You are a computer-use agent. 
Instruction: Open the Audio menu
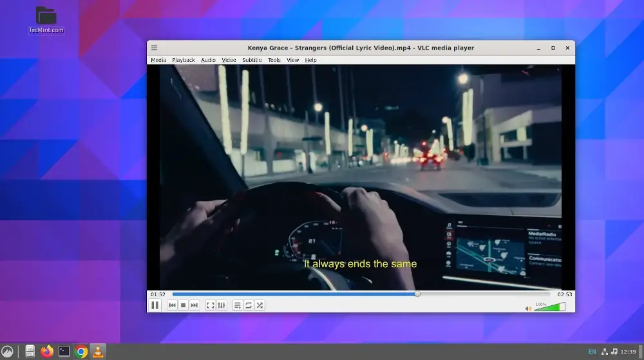coord(208,60)
